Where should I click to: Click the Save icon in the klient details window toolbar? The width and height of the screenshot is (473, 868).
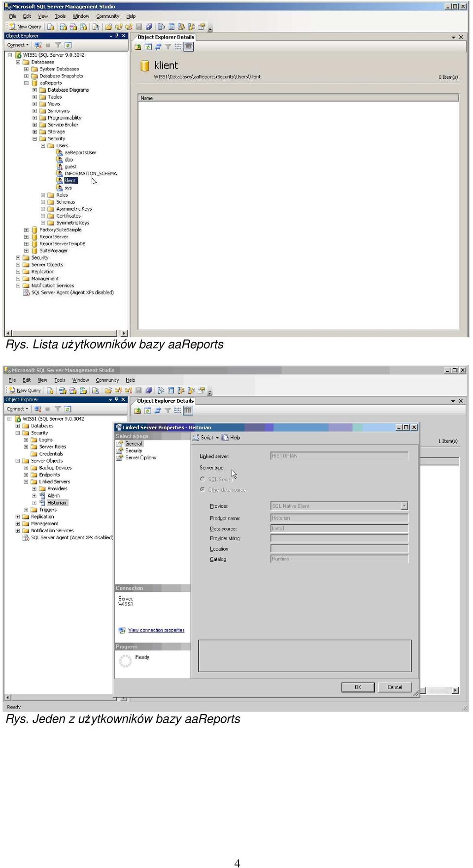(139, 27)
